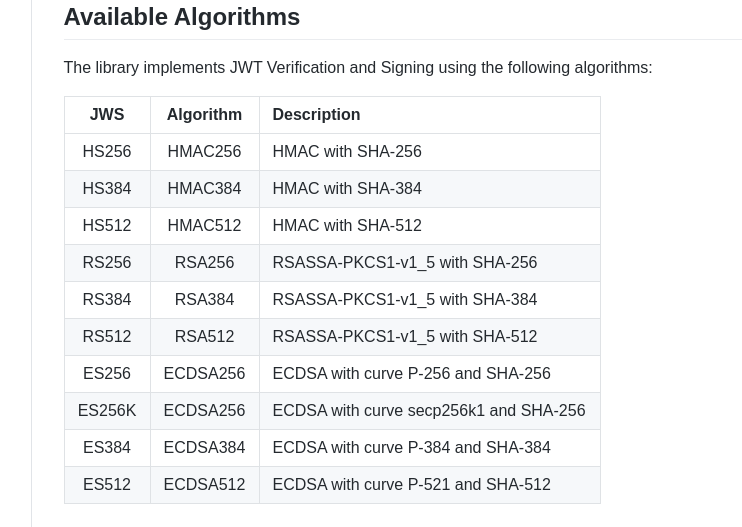Click the HMAC512 algorithm cell
Image resolution: width=742 pixels, height=527 pixels.
[204, 226]
